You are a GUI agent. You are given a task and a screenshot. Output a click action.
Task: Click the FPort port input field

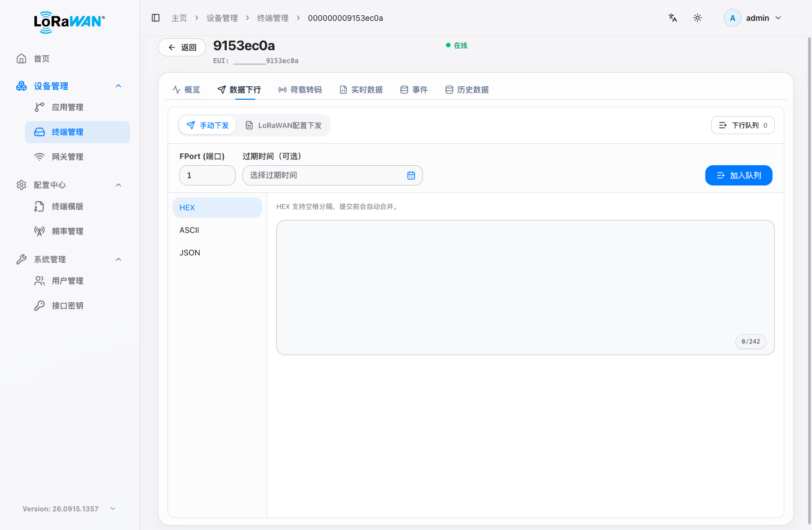[x=208, y=175]
